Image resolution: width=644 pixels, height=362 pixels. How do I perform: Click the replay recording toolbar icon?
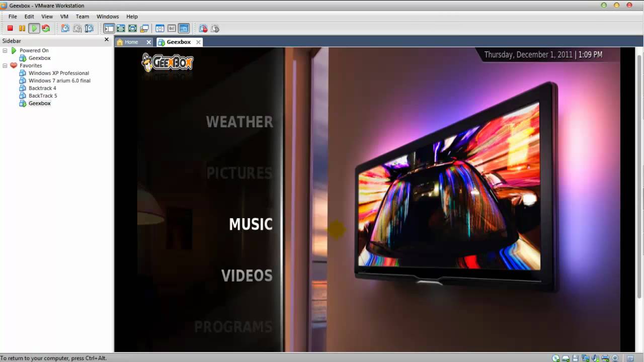click(x=215, y=29)
